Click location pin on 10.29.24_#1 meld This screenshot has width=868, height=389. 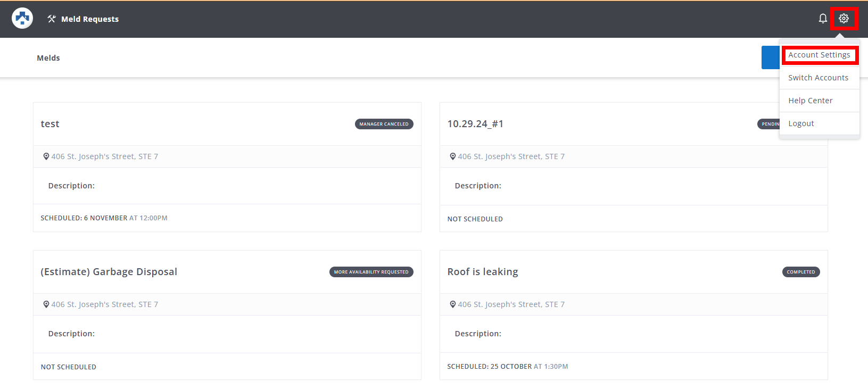[453, 156]
